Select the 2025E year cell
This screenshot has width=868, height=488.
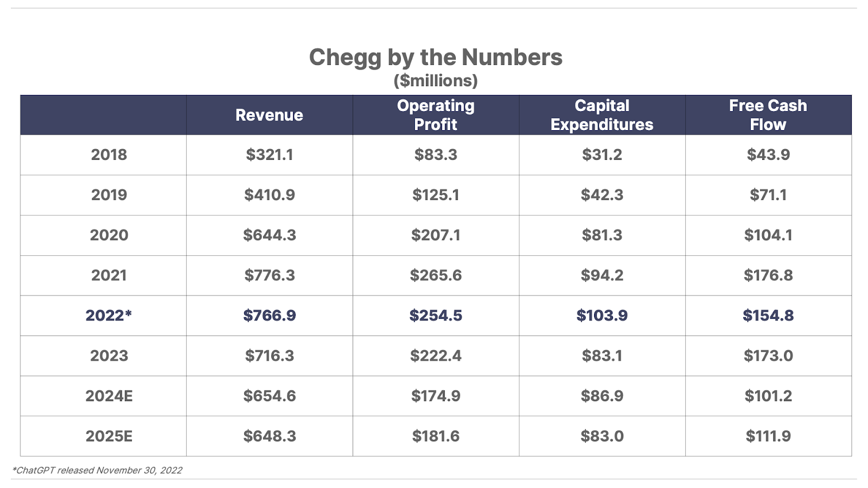click(x=109, y=436)
